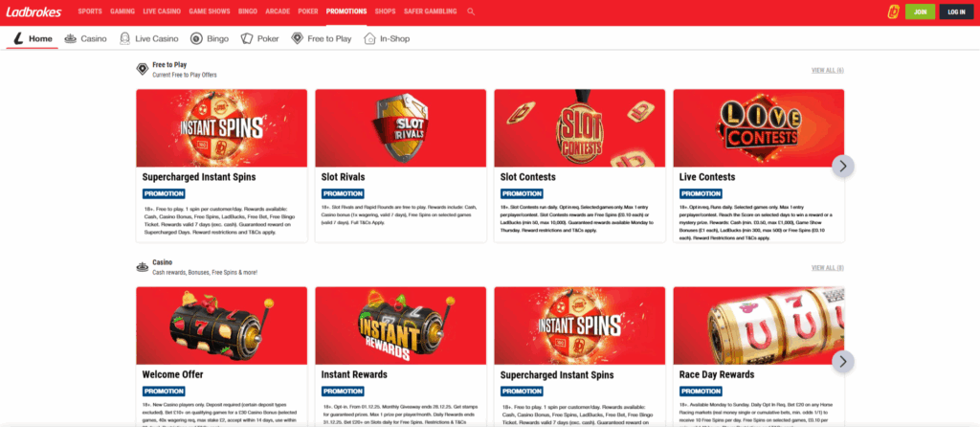
Task: Click the Slot Contests title
Action: point(528,177)
